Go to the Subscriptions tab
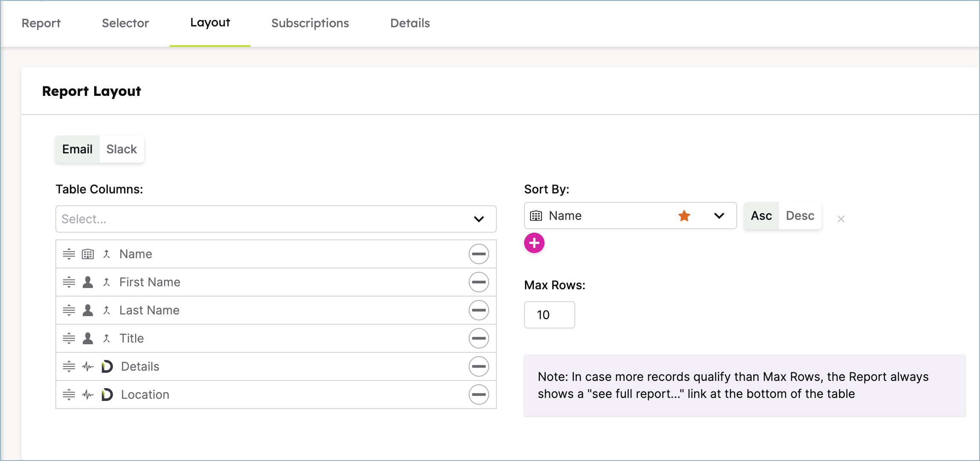 coord(310,23)
